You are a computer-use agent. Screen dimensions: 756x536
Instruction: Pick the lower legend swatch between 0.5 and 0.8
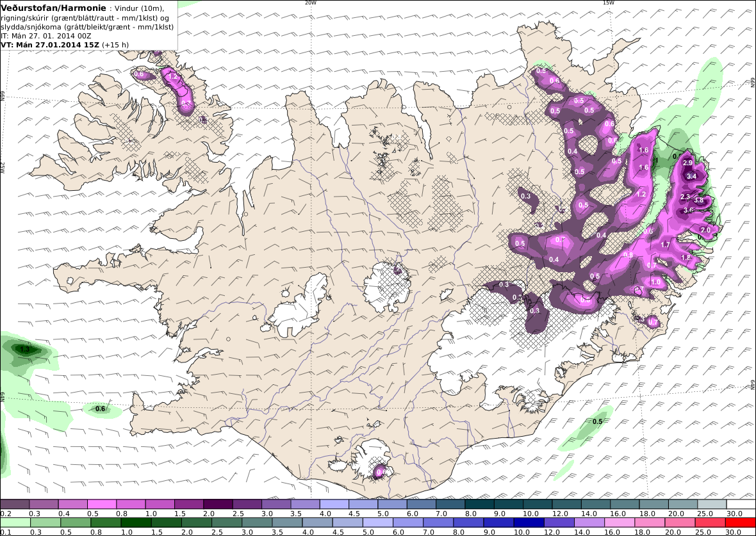point(76,523)
